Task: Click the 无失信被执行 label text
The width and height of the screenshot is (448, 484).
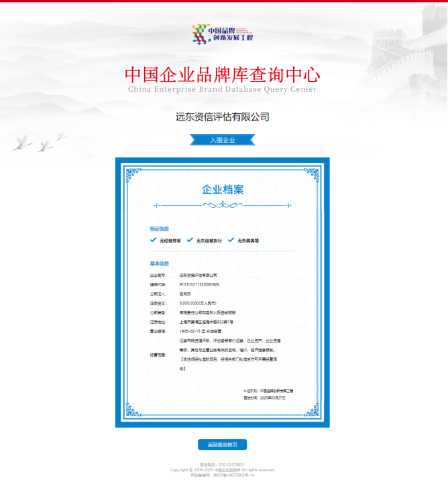Action: (x=209, y=241)
